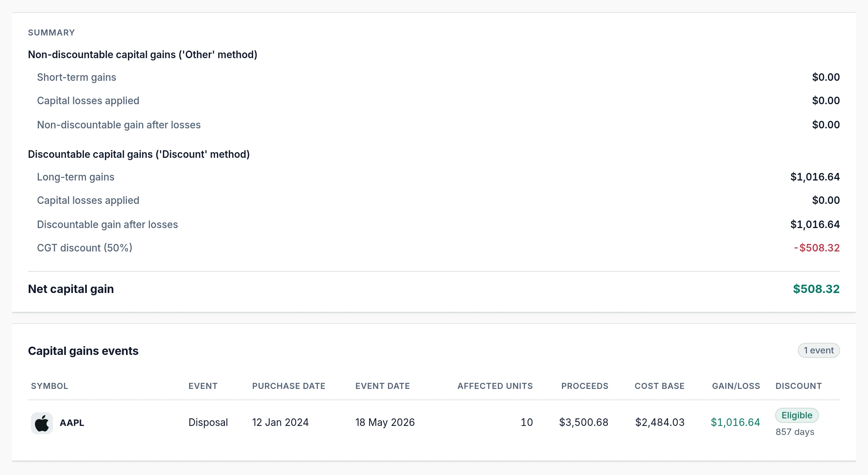Click the Apple logo icon for AAPL
868x475 pixels.
(42, 423)
